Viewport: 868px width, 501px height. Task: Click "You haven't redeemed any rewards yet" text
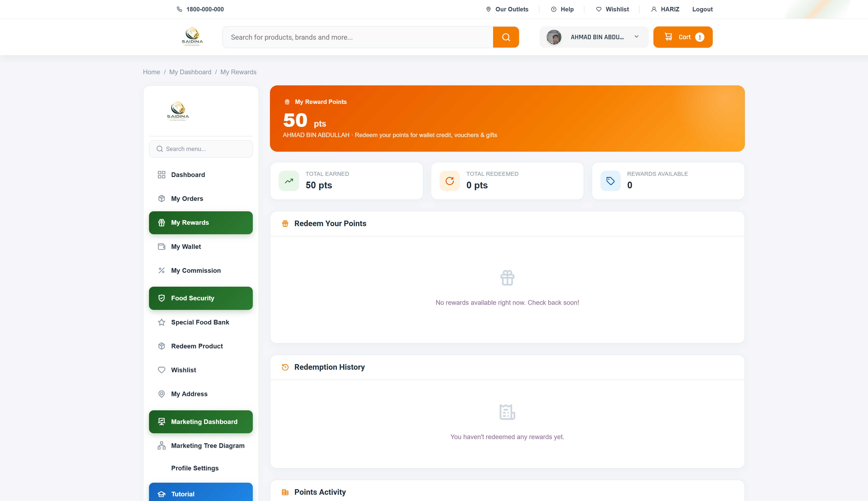point(507,437)
